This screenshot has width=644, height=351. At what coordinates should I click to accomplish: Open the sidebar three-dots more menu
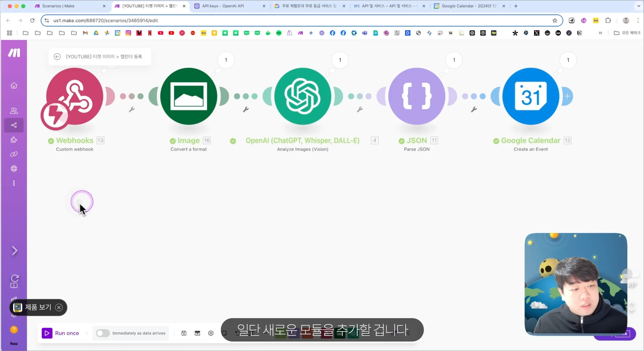pyautogui.click(x=14, y=183)
